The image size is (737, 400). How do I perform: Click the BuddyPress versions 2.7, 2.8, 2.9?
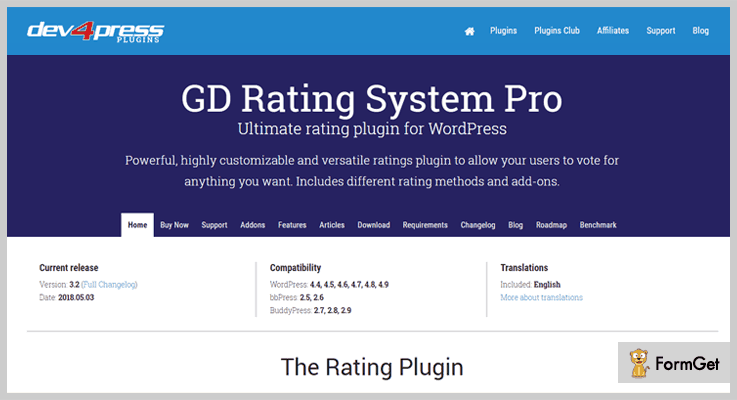click(x=332, y=310)
